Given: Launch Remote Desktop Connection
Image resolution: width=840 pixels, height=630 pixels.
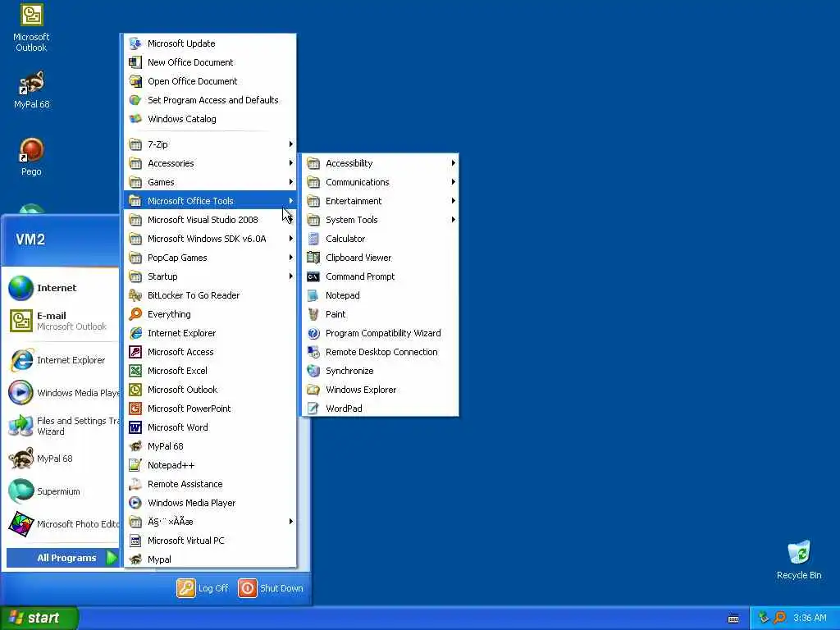Looking at the screenshot, I should (x=381, y=352).
